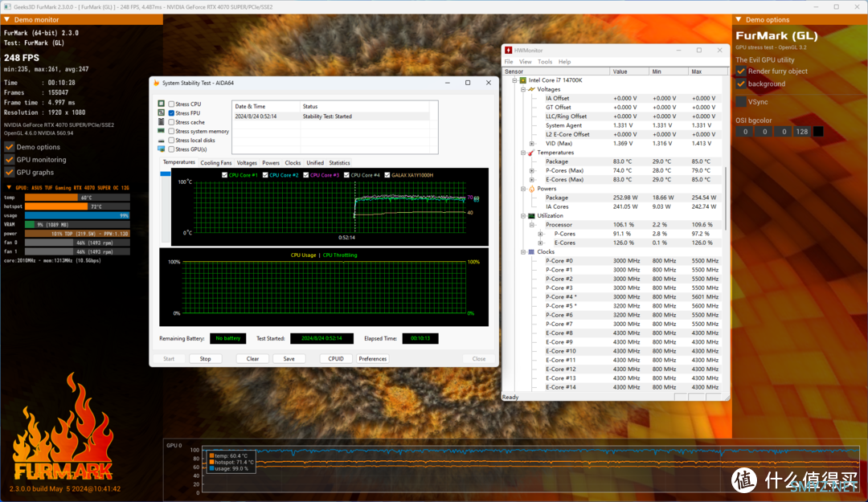
Task: Click the OSI bgcolor alpha value 128
Action: point(801,132)
